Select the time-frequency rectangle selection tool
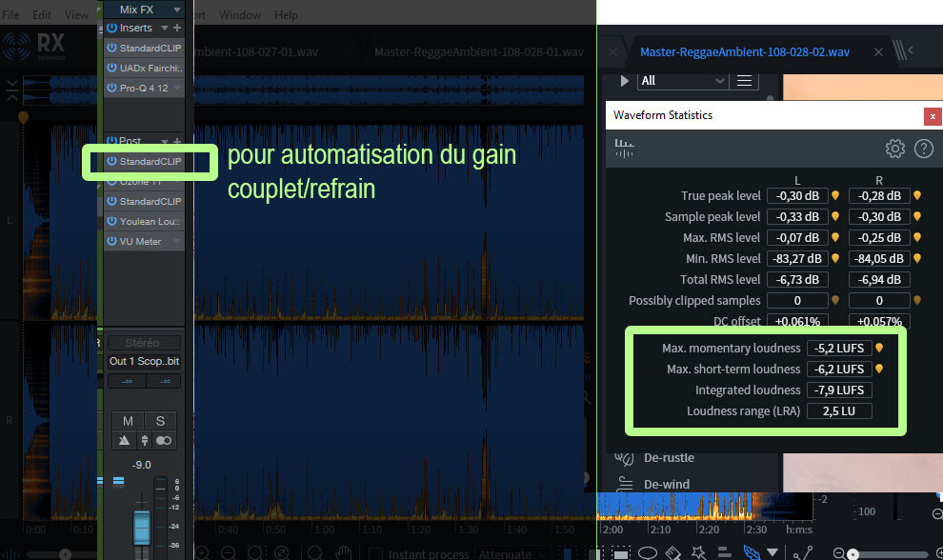The height and width of the screenshot is (560, 943). (621, 552)
